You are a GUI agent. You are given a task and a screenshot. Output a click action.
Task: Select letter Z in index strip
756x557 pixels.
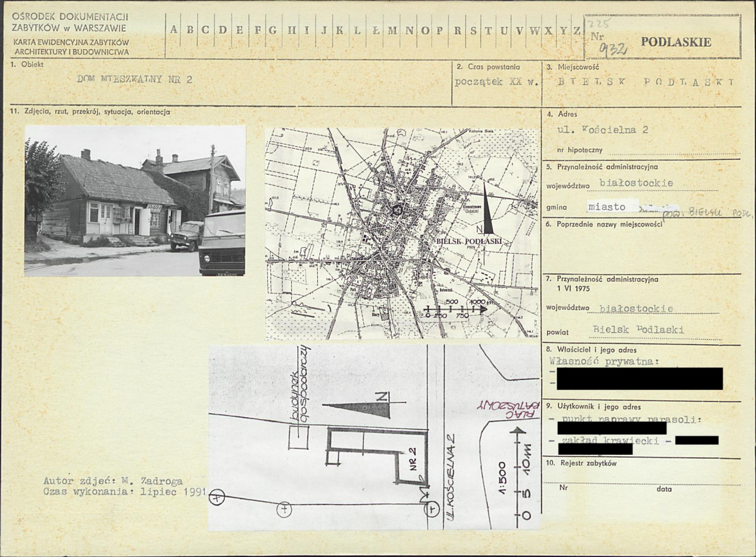(x=577, y=30)
